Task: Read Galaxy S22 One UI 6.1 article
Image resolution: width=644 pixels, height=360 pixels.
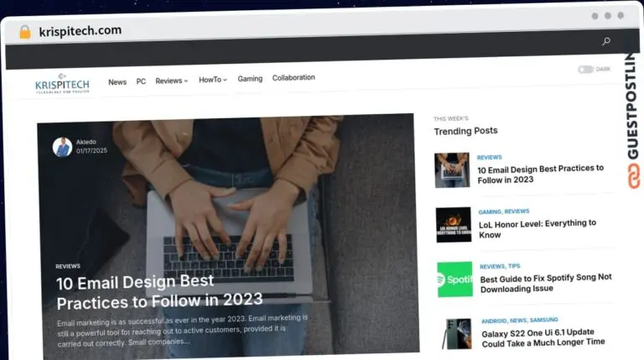Action: click(543, 337)
